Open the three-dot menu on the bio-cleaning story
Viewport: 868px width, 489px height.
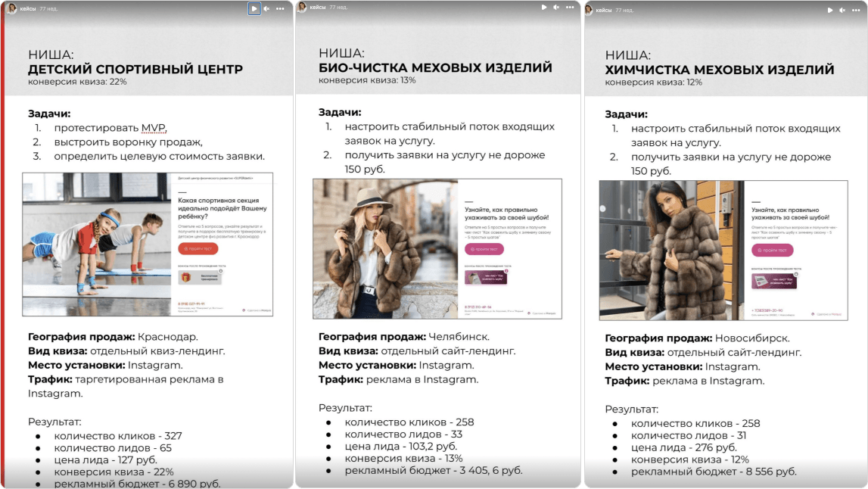coord(571,8)
